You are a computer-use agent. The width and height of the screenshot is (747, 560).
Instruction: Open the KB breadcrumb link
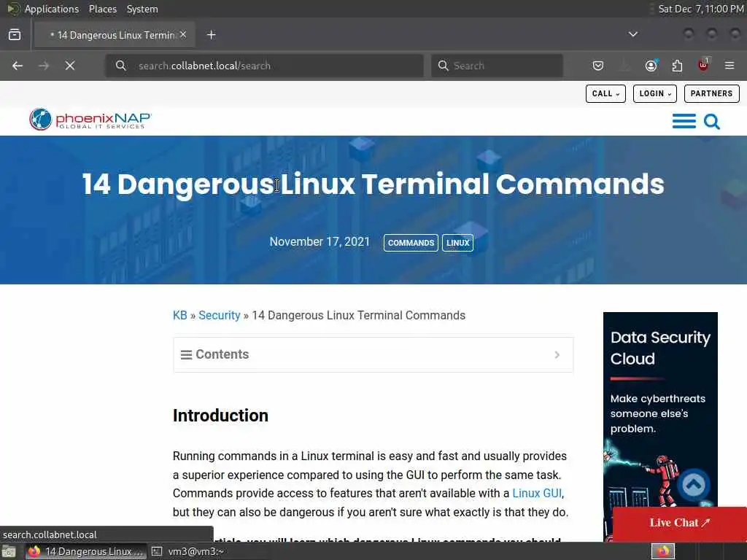pyautogui.click(x=179, y=315)
